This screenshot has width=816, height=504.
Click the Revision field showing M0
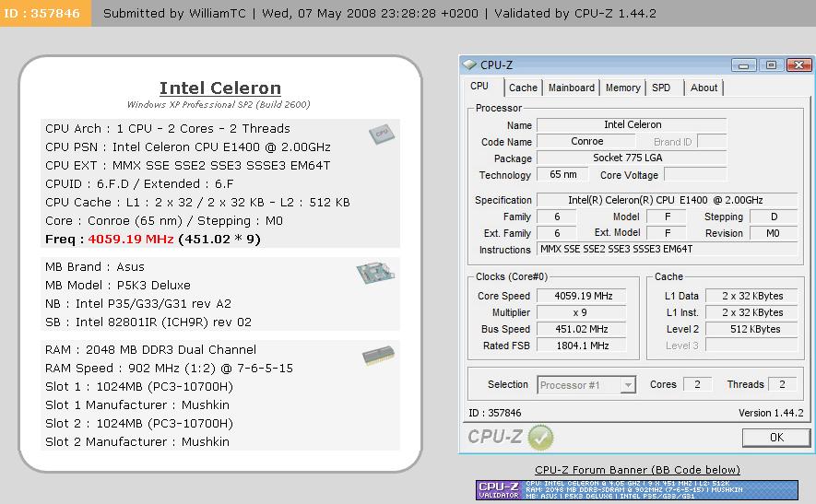(774, 233)
